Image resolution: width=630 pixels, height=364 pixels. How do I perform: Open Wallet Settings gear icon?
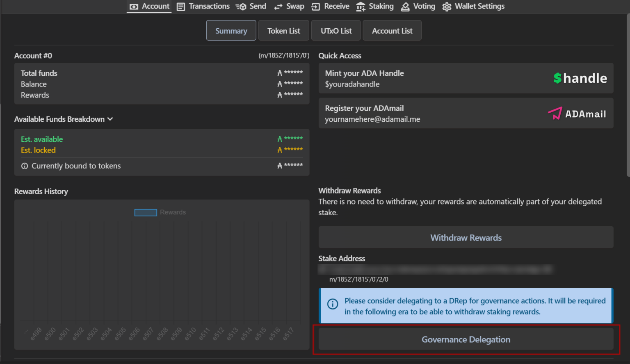(x=447, y=7)
